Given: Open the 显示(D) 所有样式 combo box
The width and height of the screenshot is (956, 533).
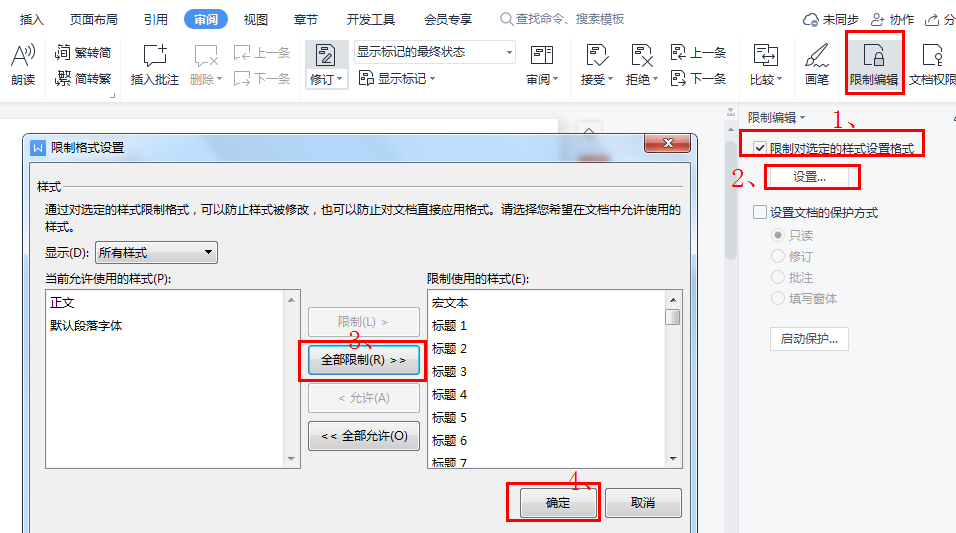Looking at the screenshot, I should pos(156,252).
